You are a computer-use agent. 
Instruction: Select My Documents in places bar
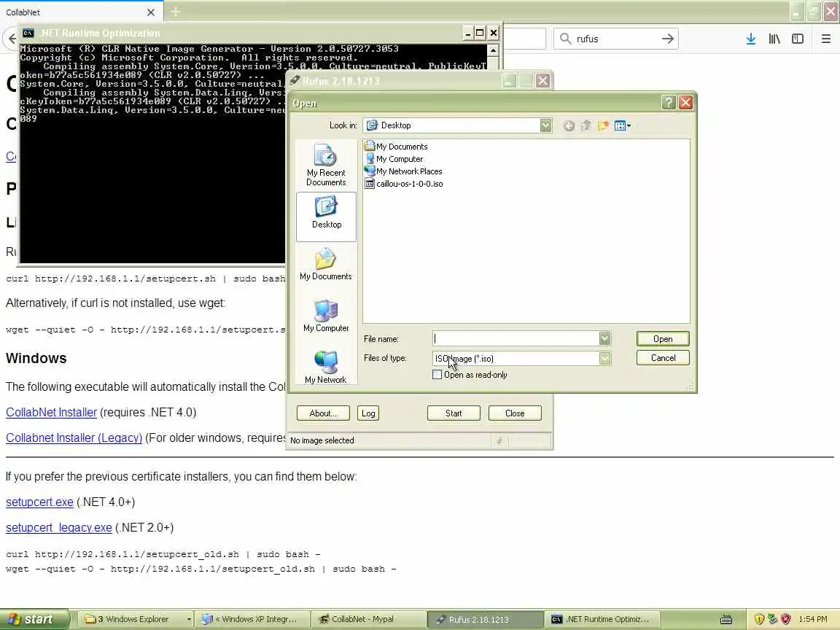click(x=326, y=264)
